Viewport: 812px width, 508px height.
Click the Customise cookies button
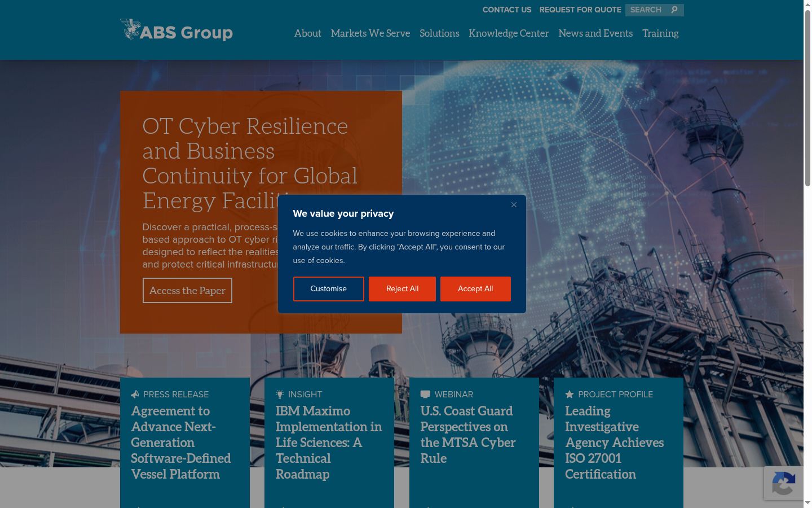point(328,288)
